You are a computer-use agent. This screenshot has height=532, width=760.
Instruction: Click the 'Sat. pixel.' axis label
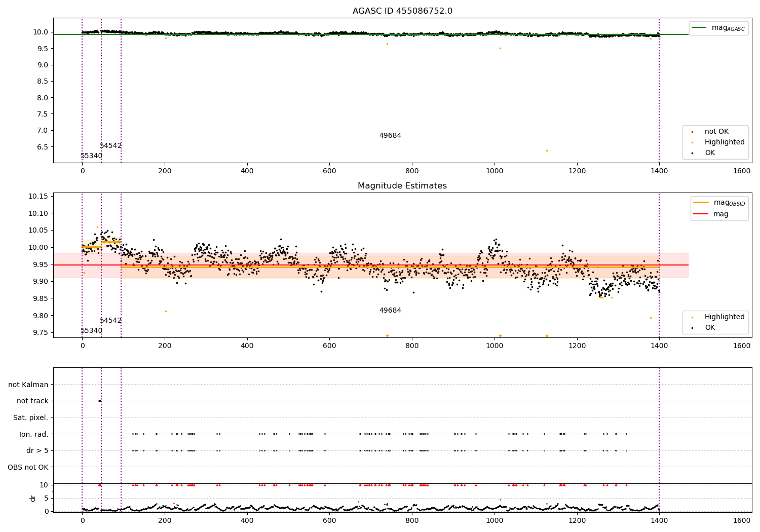pos(31,417)
